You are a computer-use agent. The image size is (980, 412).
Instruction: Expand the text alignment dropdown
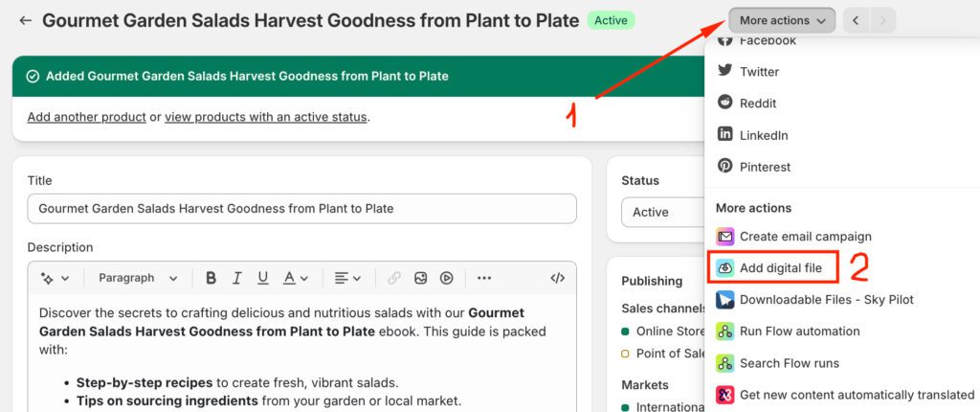(x=346, y=278)
